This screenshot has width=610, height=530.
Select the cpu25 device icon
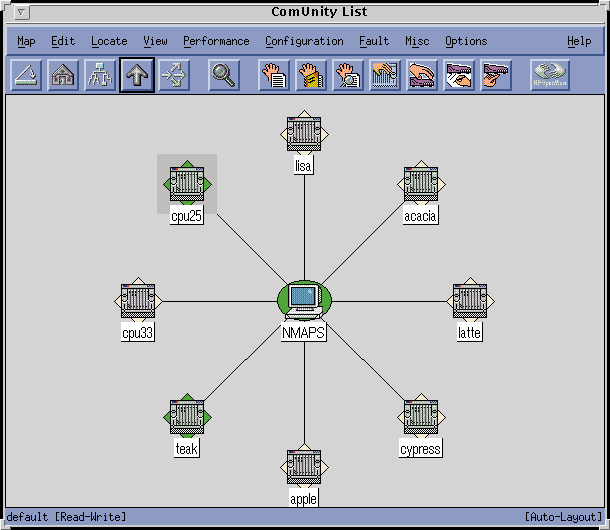pyautogui.click(x=187, y=183)
